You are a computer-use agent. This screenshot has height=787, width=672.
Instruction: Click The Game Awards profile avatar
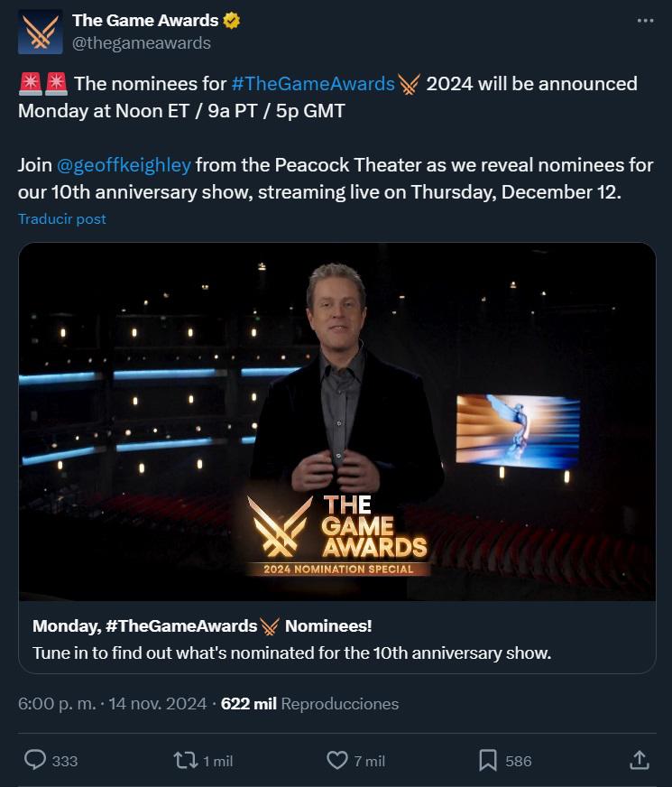pyautogui.click(x=41, y=32)
